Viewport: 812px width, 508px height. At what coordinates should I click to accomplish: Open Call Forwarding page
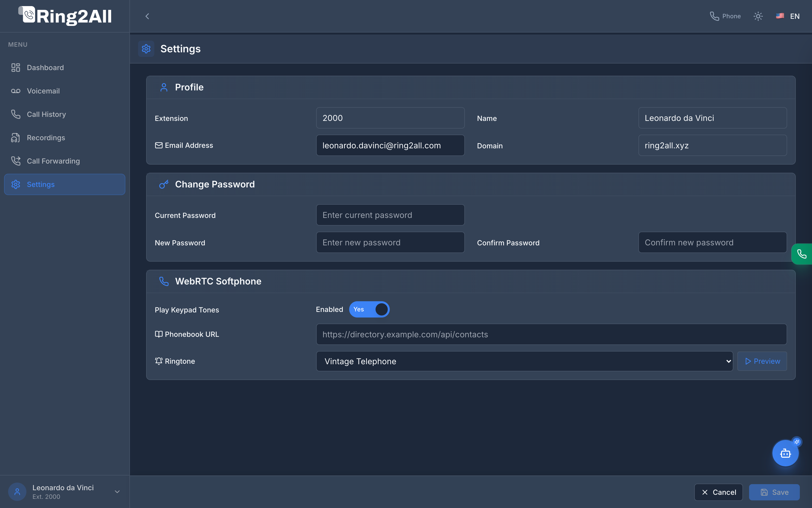point(64,161)
